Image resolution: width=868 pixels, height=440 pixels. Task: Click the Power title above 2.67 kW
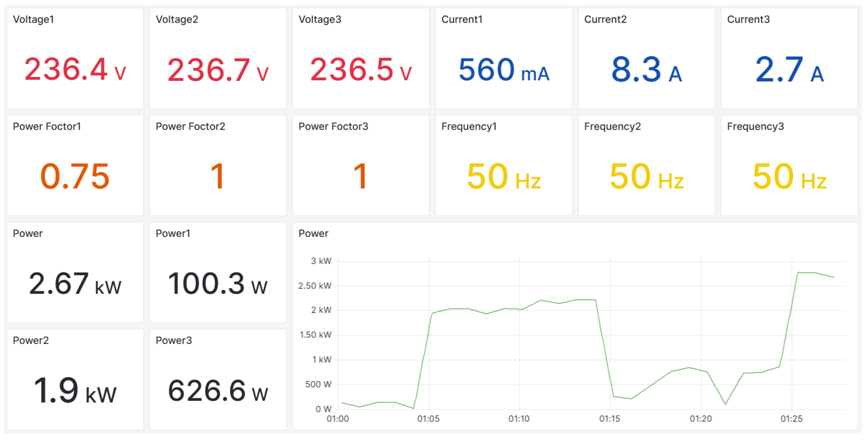pyautogui.click(x=28, y=234)
